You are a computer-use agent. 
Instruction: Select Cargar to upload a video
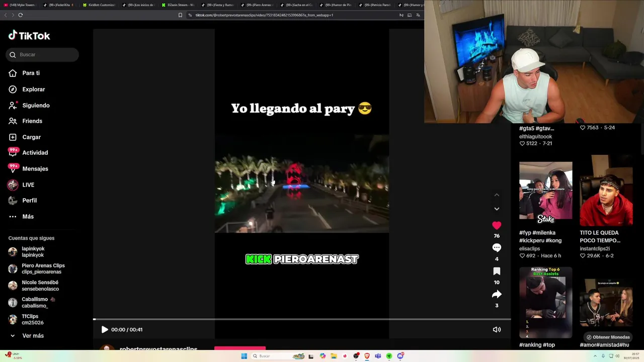point(25,137)
